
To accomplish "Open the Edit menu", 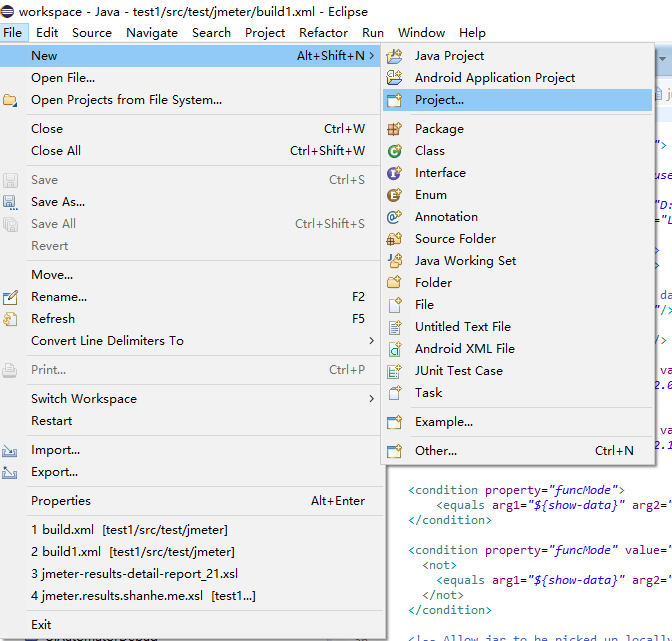I will click(47, 33).
